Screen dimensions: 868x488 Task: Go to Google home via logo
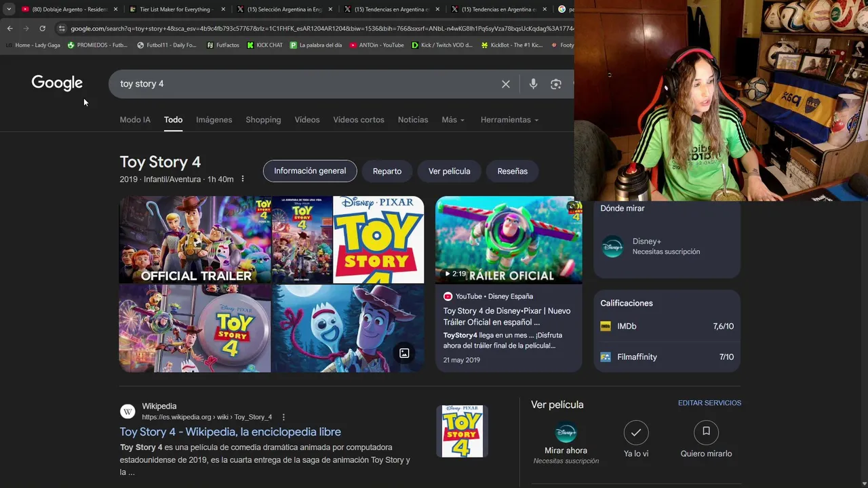[57, 83]
